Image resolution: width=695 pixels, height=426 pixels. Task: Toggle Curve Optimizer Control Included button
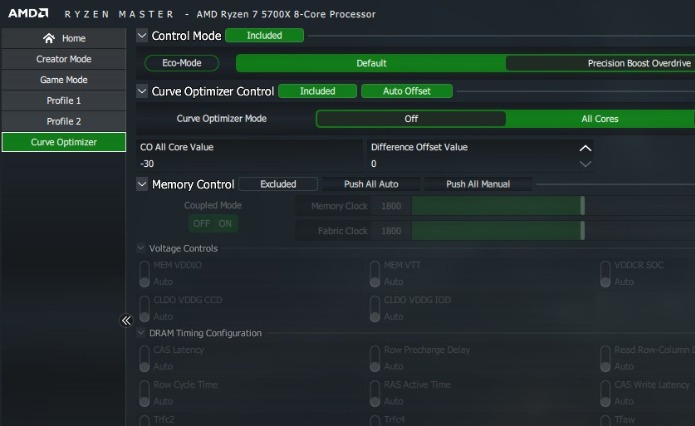(x=317, y=91)
